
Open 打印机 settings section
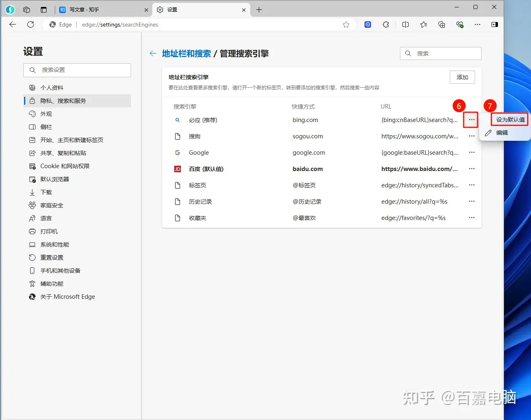(x=77, y=231)
